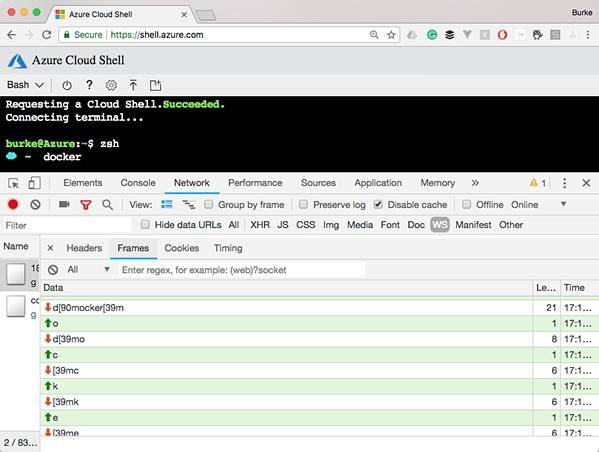
Task: Focus the frames regex filter field
Action: pyautogui.click(x=243, y=270)
